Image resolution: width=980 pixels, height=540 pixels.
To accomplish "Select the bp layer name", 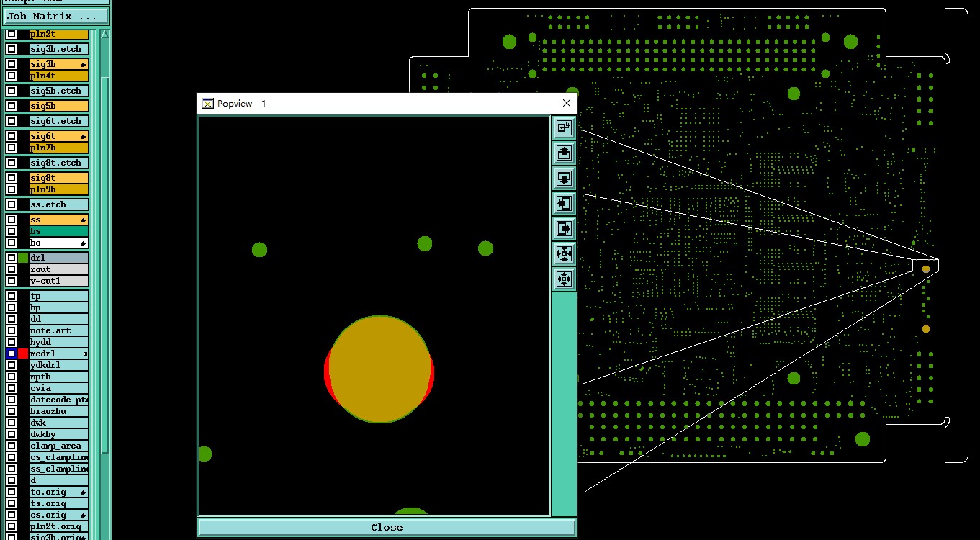I will click(59, 307).
